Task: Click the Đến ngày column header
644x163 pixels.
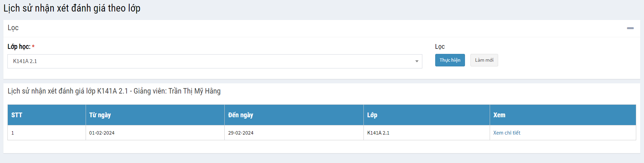Action: click(241, 115)
